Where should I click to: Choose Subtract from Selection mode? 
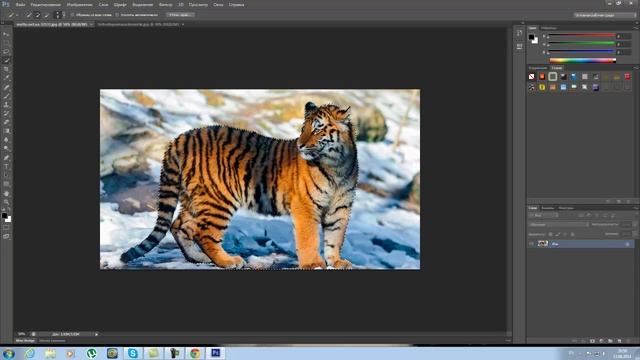point(46,15)
